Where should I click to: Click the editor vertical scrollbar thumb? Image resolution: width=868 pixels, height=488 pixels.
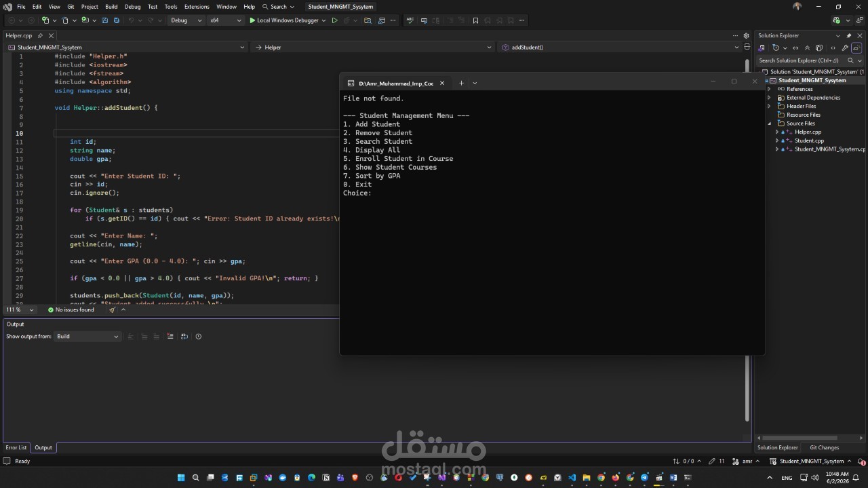[x=748, y=67]
